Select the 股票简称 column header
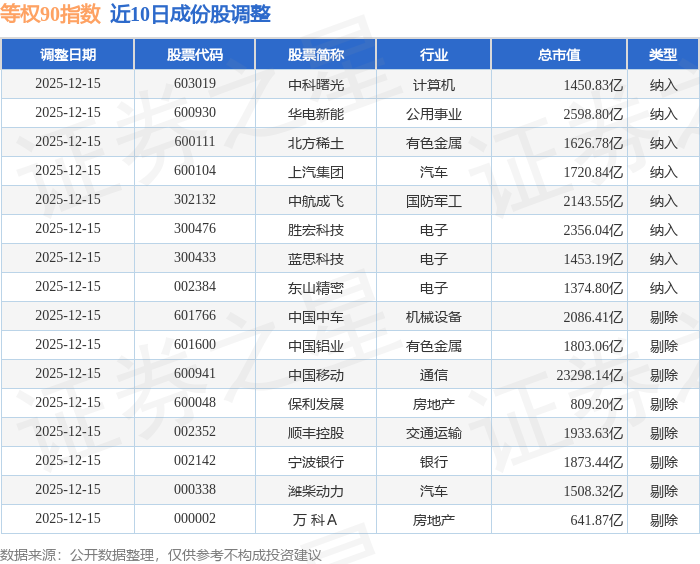The image size is (700, 564). [316, 54]
